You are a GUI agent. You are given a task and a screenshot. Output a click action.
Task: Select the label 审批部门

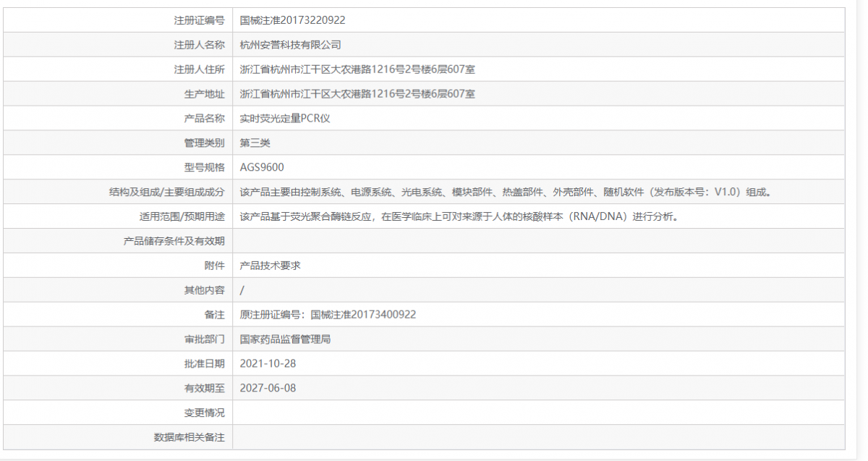[205, 339]
